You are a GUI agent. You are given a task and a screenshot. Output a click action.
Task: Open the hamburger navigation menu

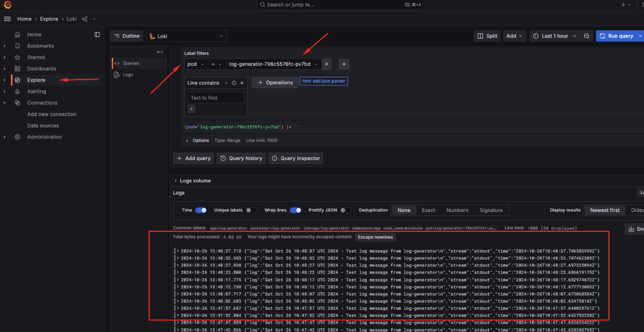tap(7, 19)
